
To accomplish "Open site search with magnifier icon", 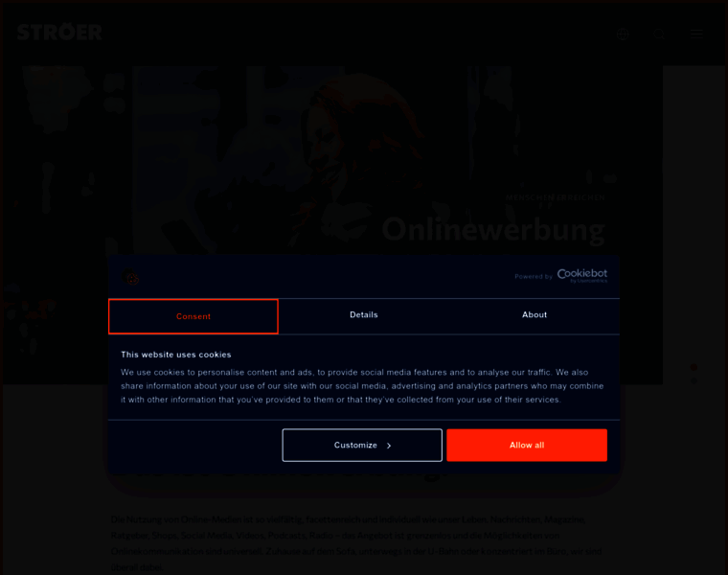I will (x=659, y=34).
